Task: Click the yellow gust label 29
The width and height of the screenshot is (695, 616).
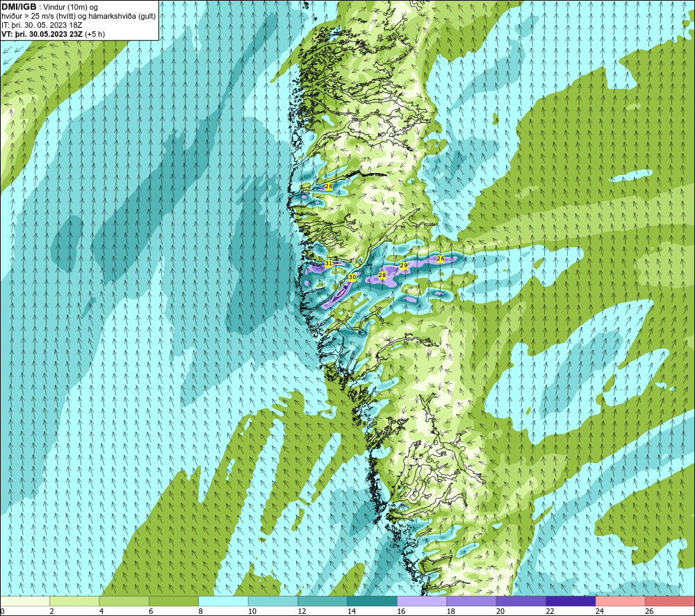Action: [x=403, y=266]
